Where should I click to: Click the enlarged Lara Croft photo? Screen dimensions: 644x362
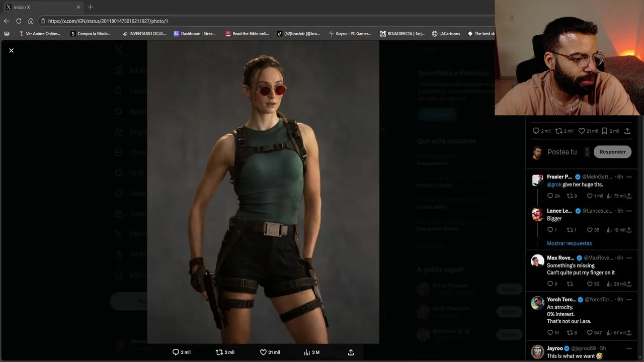pyautogui.click(x=263, y=192)
